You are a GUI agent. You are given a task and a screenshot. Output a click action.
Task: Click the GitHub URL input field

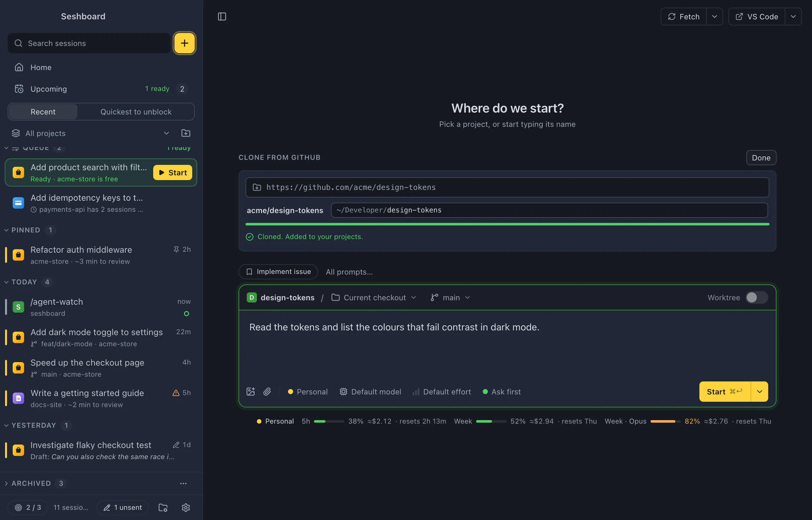507,187
